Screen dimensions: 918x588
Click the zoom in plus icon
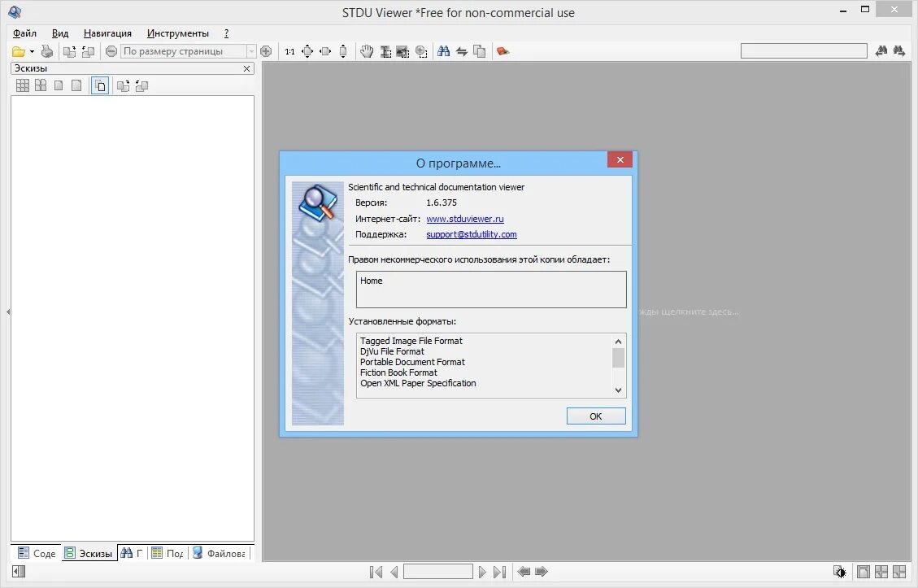pos(266,51)
